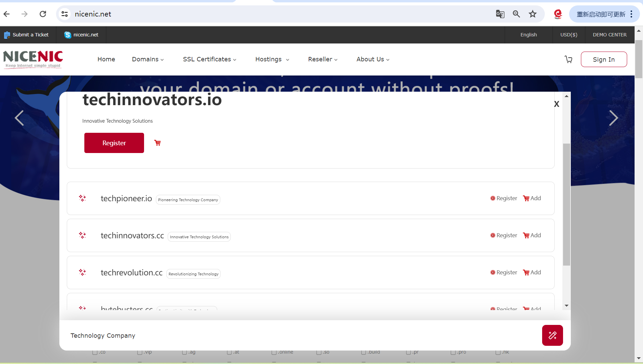Reload the nicenic.net page
Viewport: 643px width, 364px height.
(43, 14)
